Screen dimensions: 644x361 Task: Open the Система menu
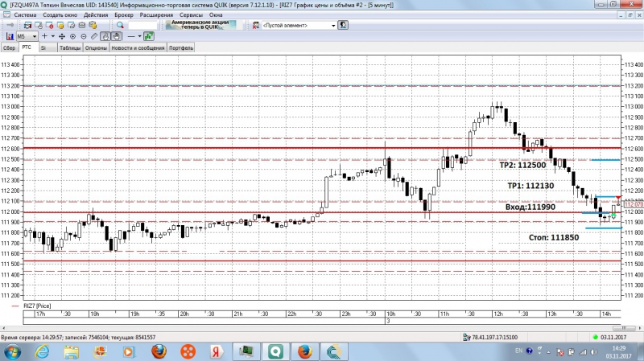point(25,14)
